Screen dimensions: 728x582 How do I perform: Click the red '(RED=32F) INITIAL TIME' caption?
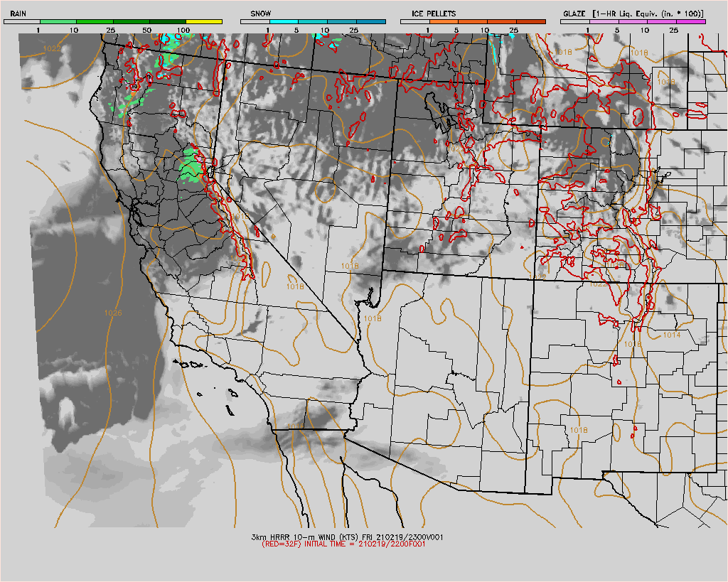point(343,544)
